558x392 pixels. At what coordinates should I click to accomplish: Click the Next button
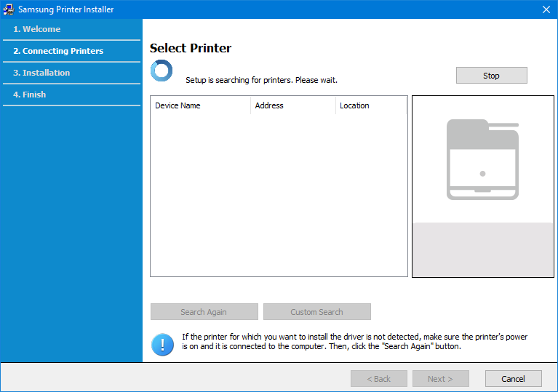pyautogui.click(x=441, y=378)
